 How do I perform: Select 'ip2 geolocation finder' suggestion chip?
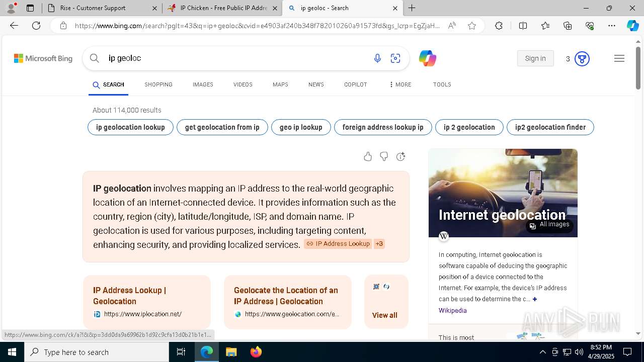[x=550, y=127]
